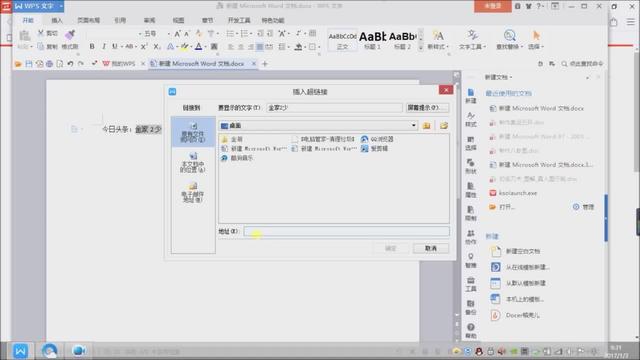Screen dimensions: 640x360
Task: Click the Bold (B) formatting icon
Action: click(x=92, y=47)
